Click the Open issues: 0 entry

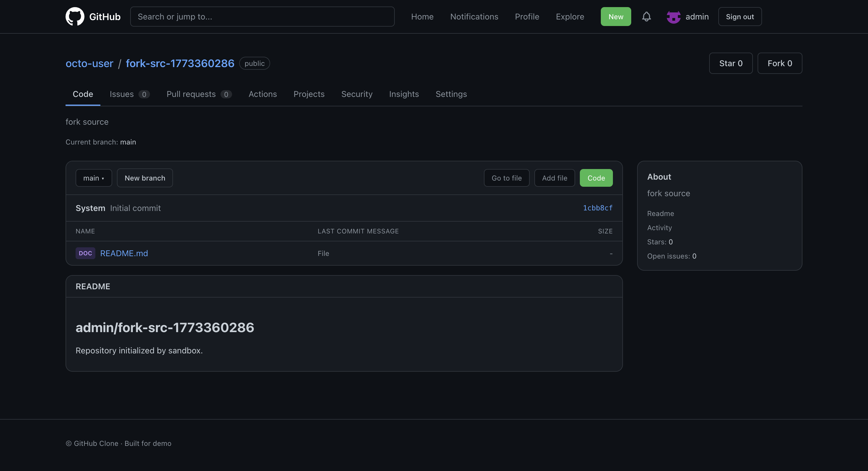coord(672,256)
